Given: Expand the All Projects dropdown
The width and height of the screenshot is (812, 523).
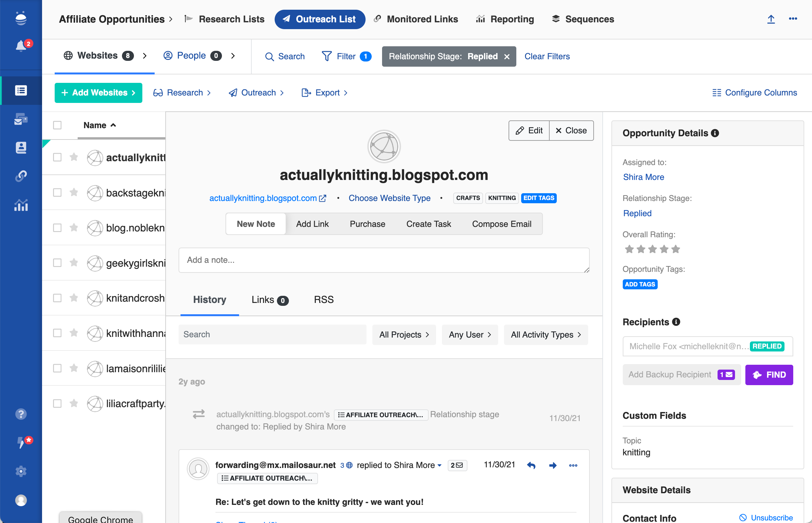Looking at the screenshot, I should click(404, 335).
